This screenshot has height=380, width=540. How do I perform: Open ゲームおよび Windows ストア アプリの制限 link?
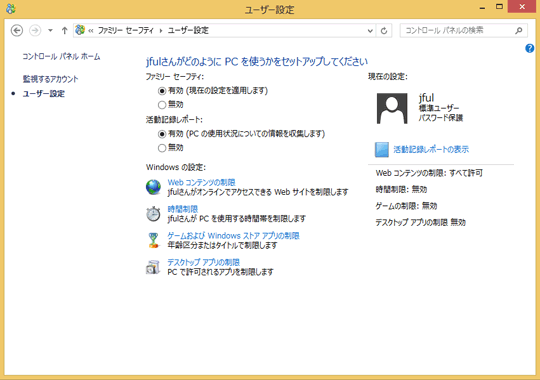tap(233, 236)
